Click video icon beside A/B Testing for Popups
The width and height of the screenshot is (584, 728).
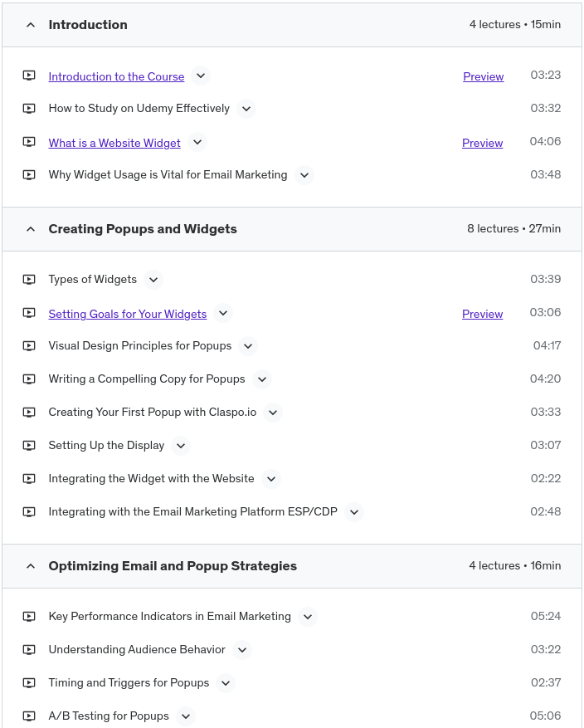(x=29, y=716)
